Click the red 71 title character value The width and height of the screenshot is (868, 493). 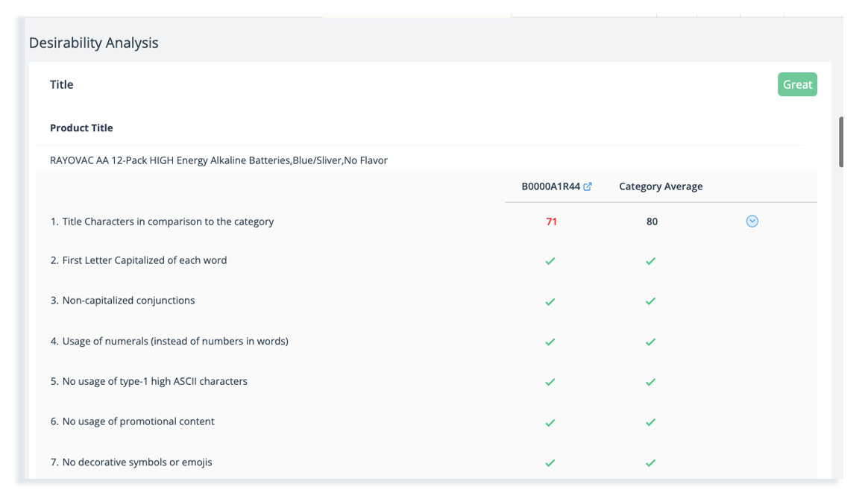(x=551, y=222)
